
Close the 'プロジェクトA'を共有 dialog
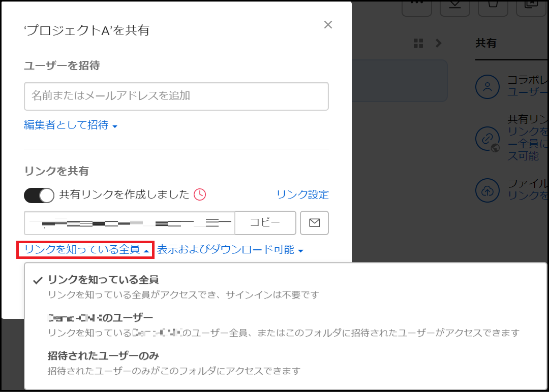[328, 24]
